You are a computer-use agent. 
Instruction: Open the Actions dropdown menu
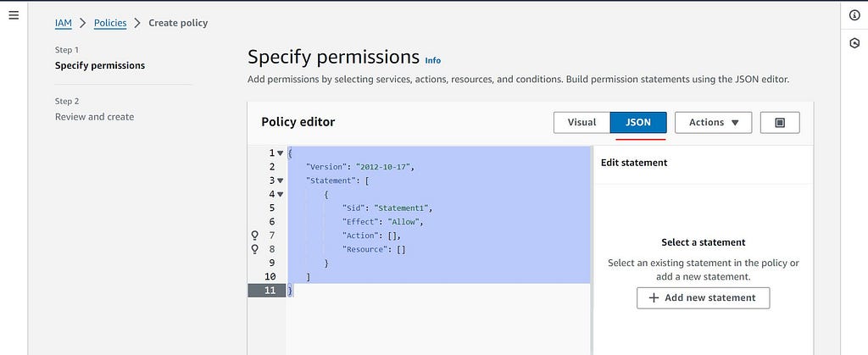coord(713,123)
